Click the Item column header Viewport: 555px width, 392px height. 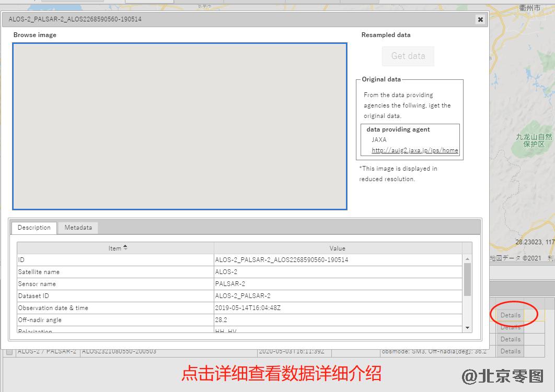tap(114, 248)
